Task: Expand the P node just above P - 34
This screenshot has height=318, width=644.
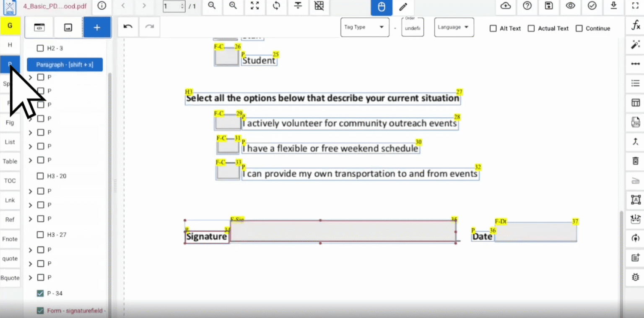Action: click(30, 278)
